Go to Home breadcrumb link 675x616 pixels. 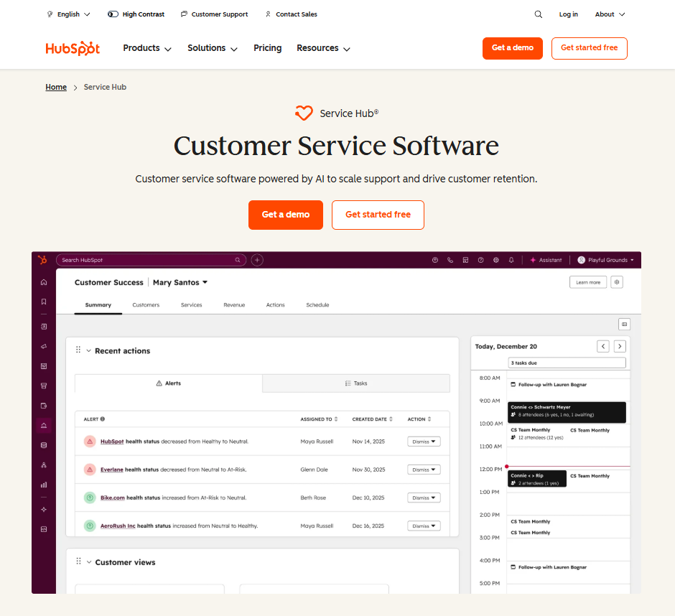tap(56, 88)
